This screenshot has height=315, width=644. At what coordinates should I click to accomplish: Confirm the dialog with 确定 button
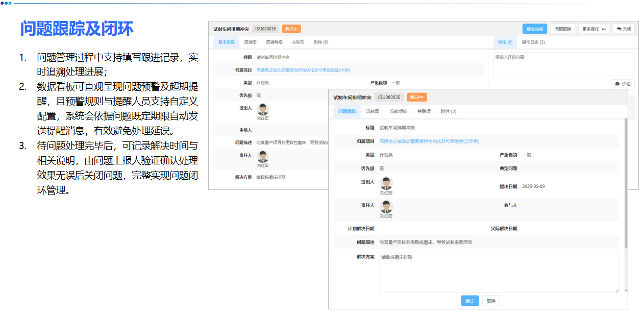point(469,301)
